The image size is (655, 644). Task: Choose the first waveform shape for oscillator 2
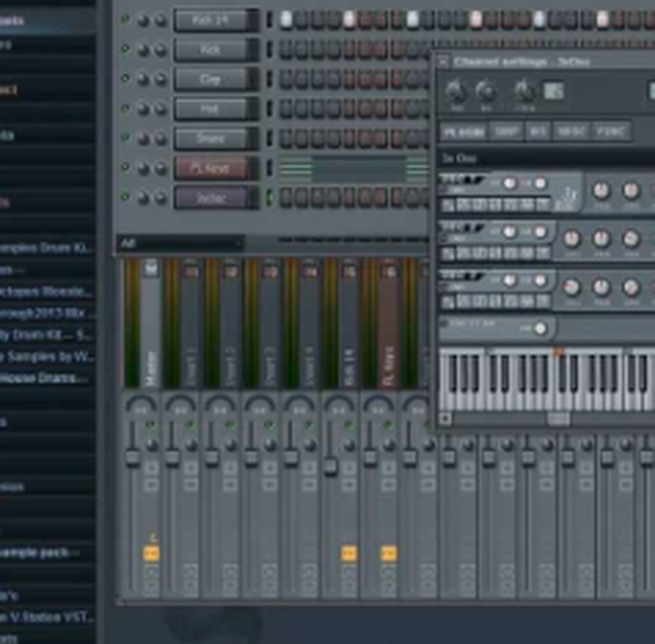click(448, 253)
